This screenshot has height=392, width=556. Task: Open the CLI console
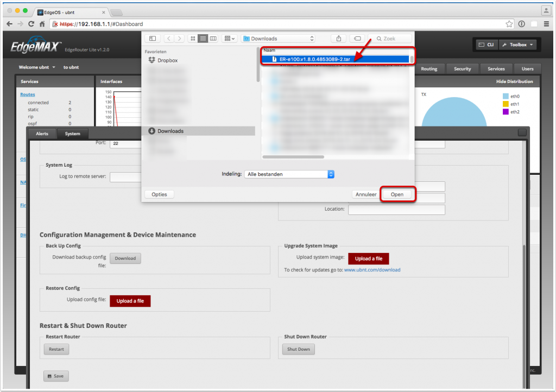486,45
